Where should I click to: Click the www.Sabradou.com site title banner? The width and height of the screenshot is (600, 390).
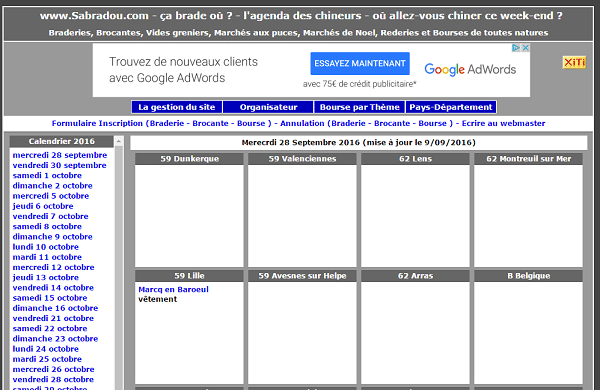[301, 16]
